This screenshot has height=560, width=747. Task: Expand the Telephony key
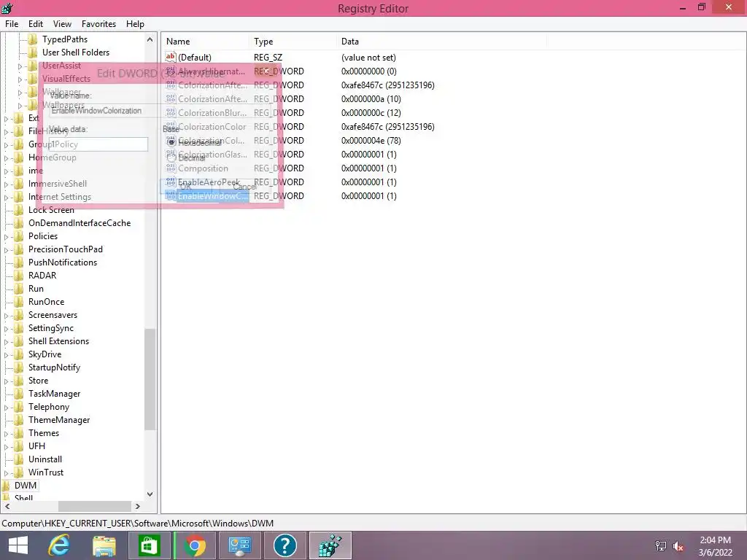(6, 407)
